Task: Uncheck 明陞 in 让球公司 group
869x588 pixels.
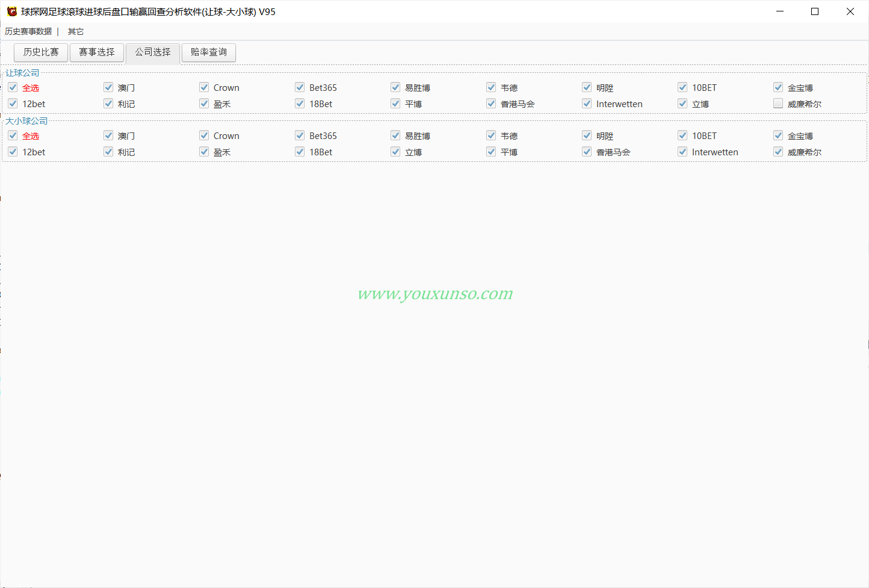Action: pos(587,87)
